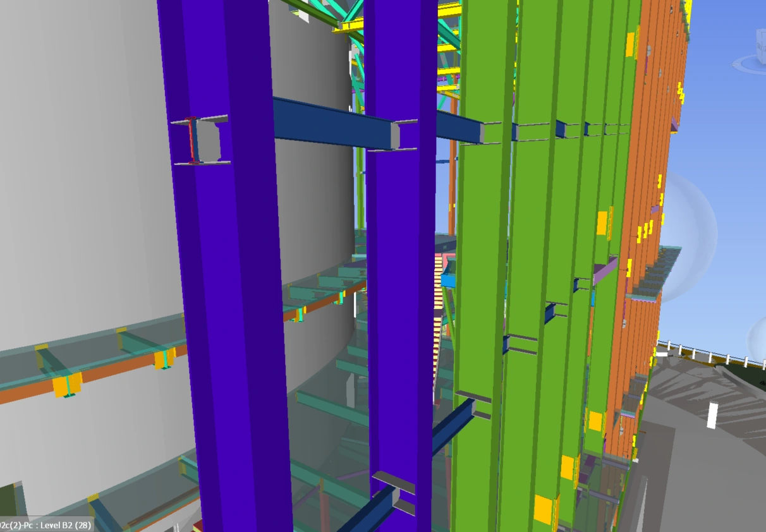Click the 'Level B2 (28)' grid location label

[x=66, y=525]
